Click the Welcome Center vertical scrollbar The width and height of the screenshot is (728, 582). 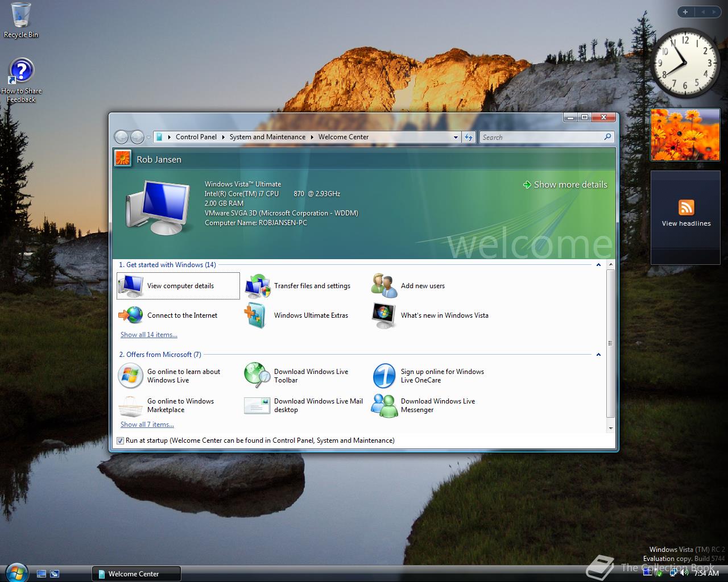click(x=610, y=343)
